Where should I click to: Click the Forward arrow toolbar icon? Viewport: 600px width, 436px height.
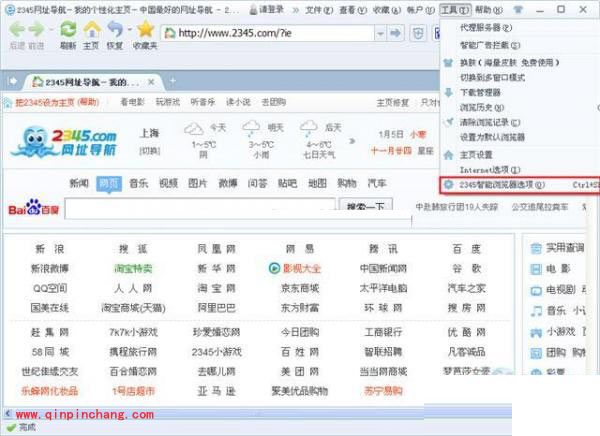(x=36, y=30)
